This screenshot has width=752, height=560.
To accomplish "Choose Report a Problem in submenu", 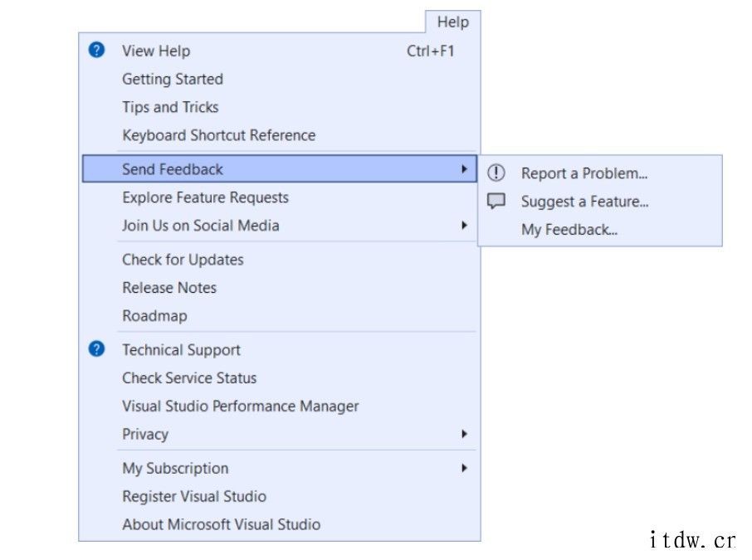I will (x=600, y=173).
